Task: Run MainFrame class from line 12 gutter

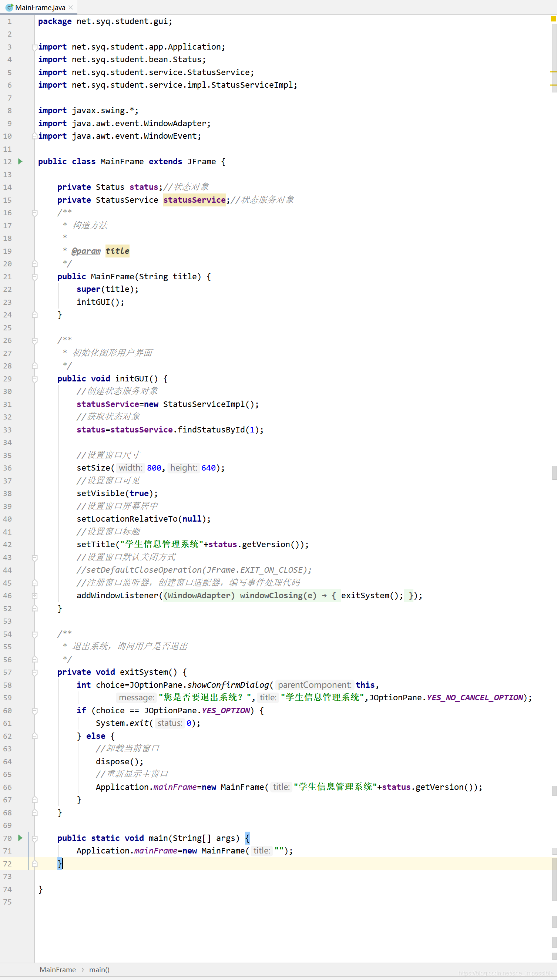Action: [x=20, y=161]
